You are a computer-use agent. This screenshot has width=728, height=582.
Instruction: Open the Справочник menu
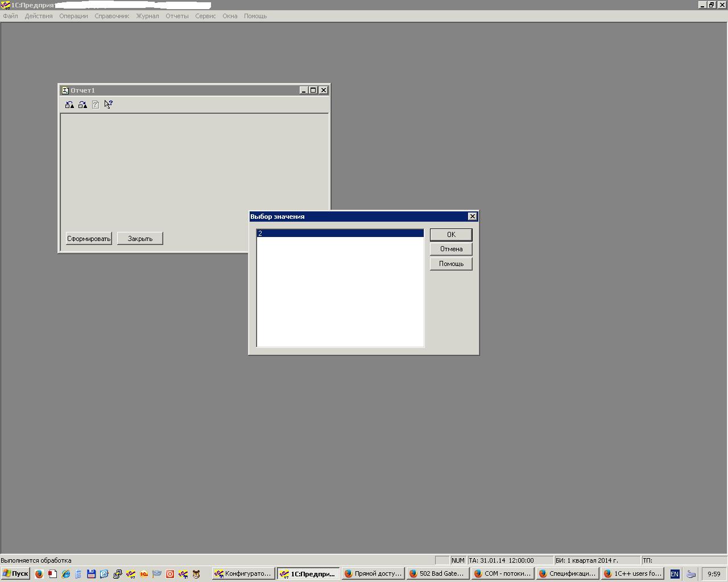112,16
